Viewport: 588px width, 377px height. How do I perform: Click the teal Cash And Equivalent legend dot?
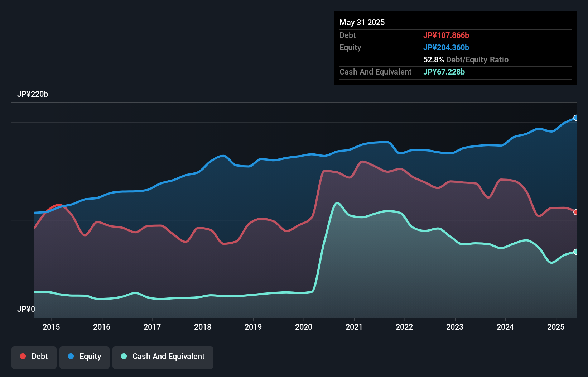(124, 356)
